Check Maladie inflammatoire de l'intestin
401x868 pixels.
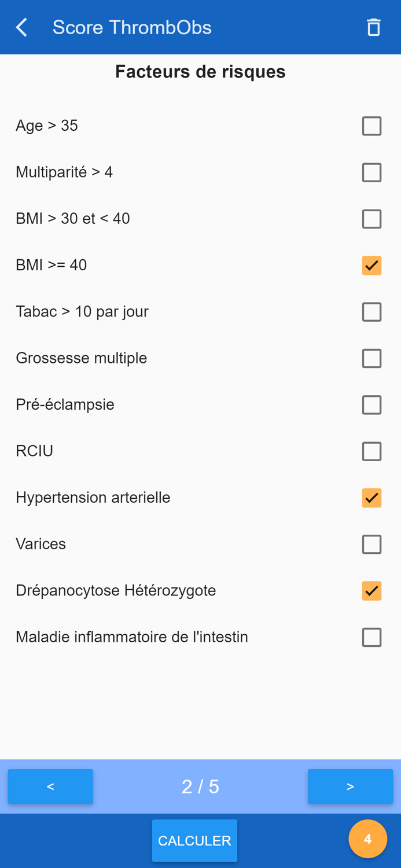[x=371, y=637]
